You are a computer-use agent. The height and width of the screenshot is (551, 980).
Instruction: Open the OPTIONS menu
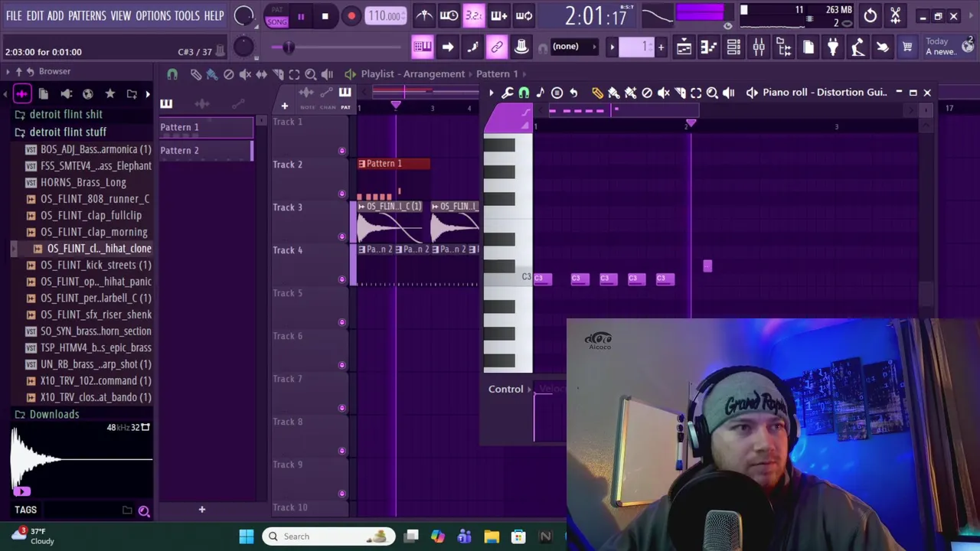[153, 15]
